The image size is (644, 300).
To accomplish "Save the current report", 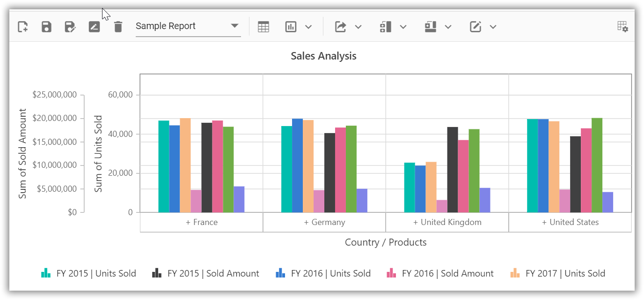I will (x=46, y=26).
